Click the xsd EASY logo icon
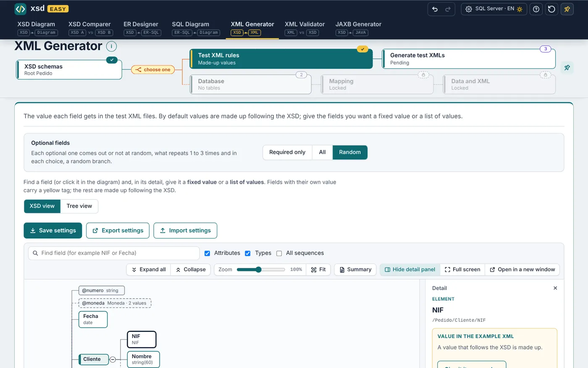 coord(20,9)
